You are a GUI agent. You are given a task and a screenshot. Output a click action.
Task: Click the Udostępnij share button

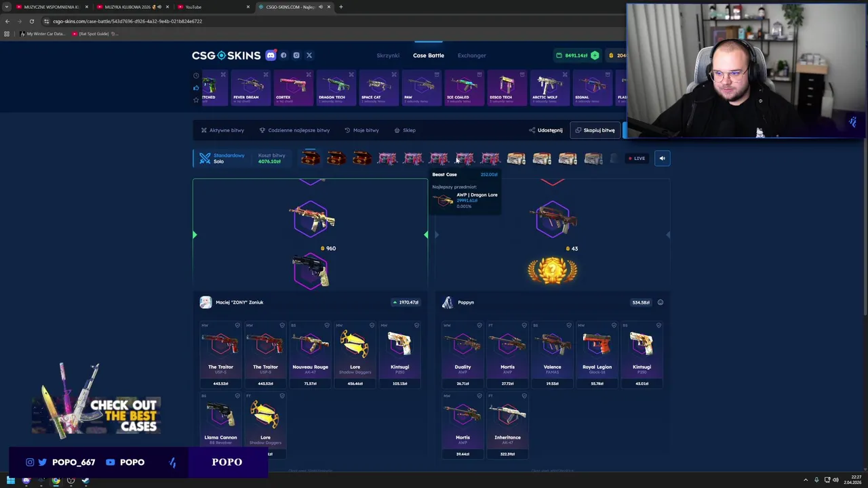click(x=546, y=130)
